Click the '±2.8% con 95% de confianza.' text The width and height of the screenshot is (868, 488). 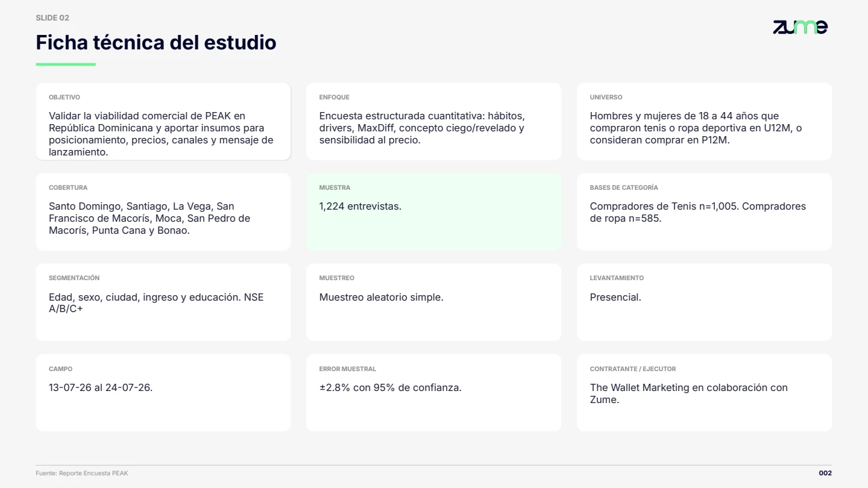391,387
